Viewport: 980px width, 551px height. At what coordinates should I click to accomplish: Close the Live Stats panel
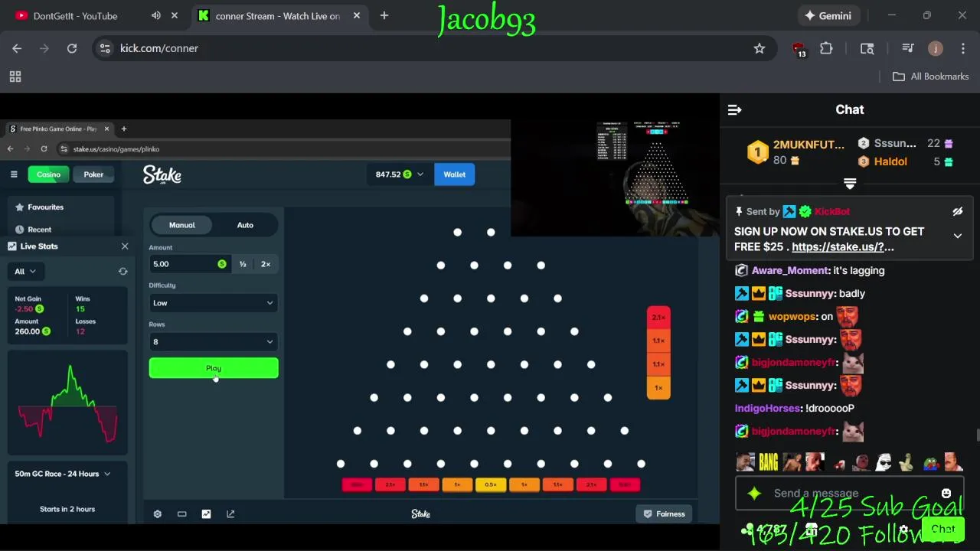(125, 246)
